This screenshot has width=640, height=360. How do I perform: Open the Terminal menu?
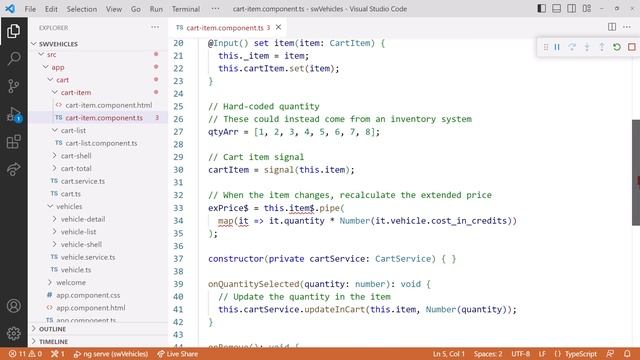tap(186, 9)
